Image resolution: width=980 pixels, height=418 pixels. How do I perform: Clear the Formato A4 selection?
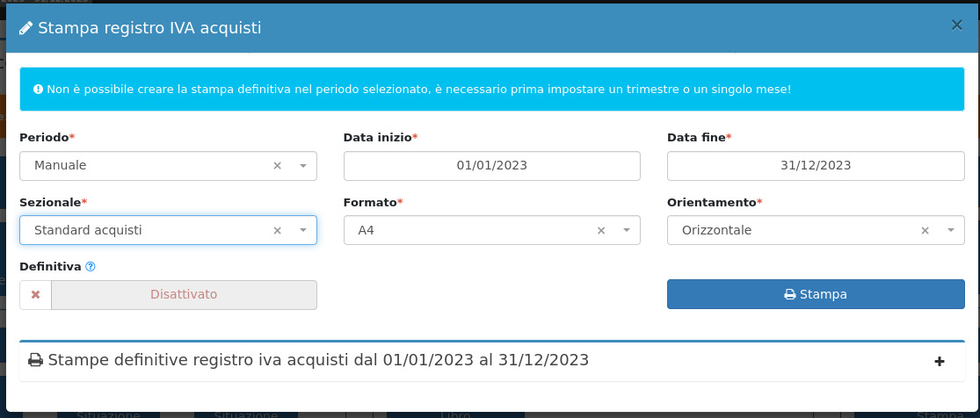pyautogui.click(x=601, y=230)
